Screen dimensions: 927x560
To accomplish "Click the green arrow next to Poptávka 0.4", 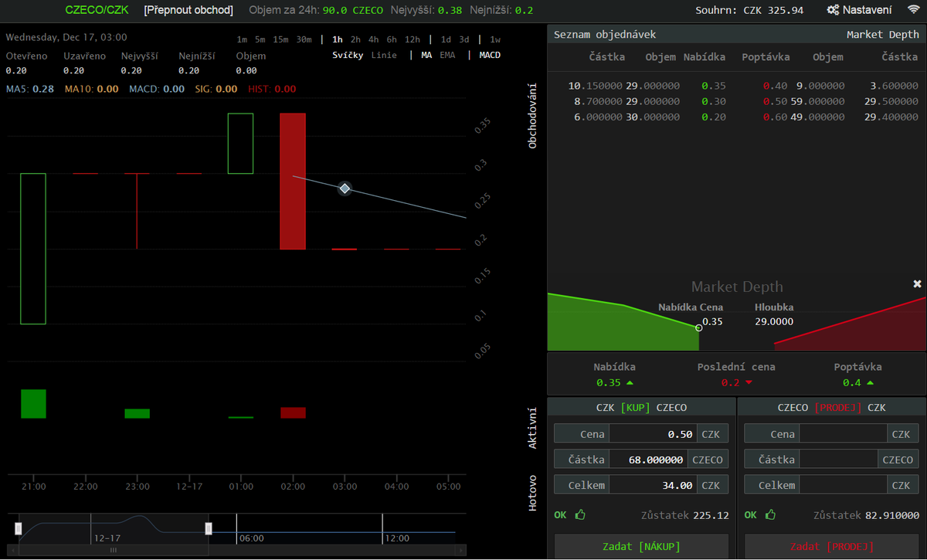I will coord(870,382).
